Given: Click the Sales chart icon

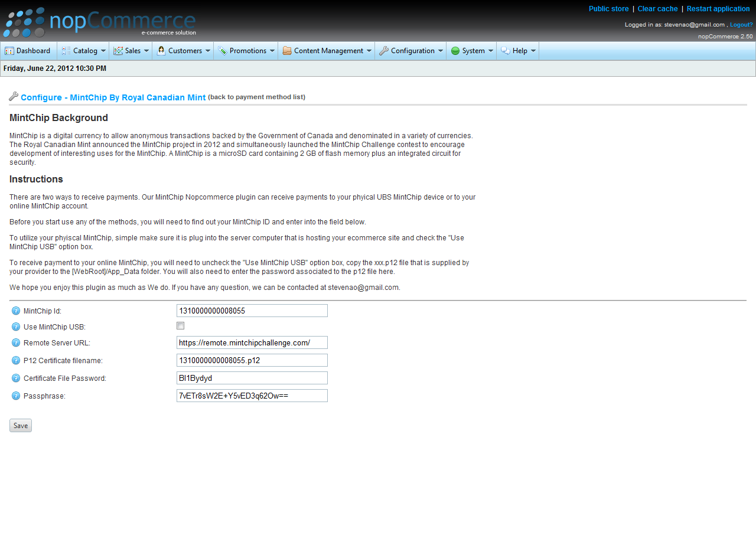Looking at the screenshot, I should [x=118, y=51].
